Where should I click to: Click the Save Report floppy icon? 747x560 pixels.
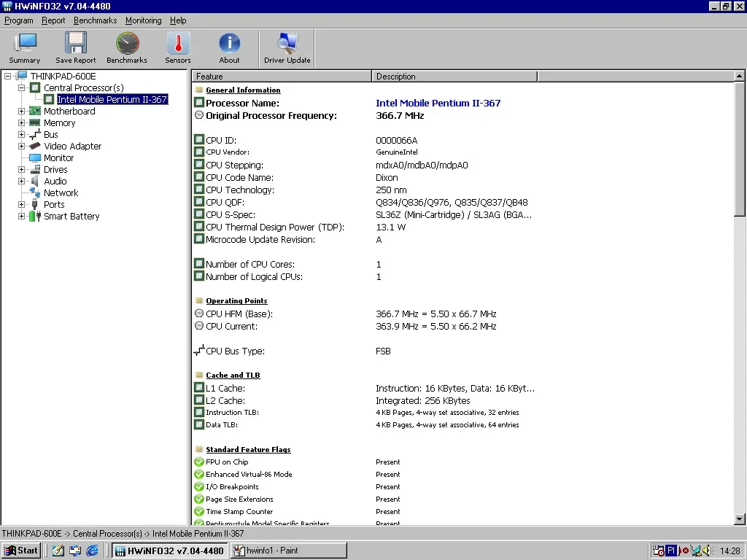point(76,43)
